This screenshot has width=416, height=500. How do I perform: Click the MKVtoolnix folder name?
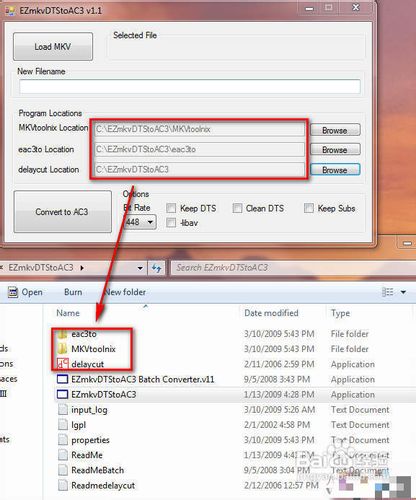93,349
